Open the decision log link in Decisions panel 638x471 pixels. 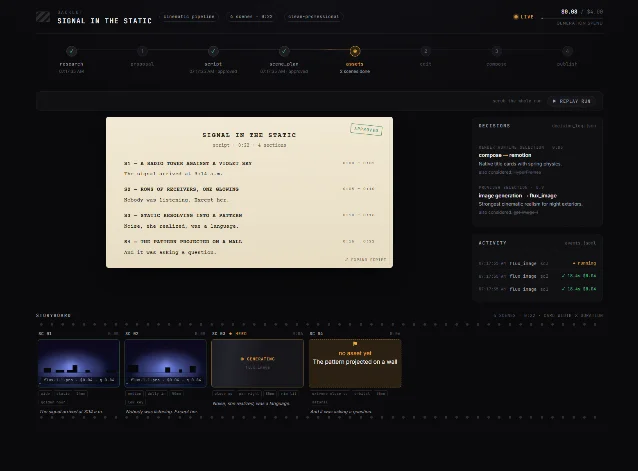point(574,126)
